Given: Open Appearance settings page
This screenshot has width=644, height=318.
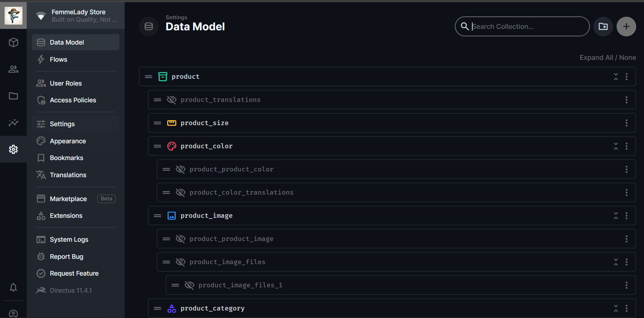Looking at the screenshot, I should click(x=76, y=141).
